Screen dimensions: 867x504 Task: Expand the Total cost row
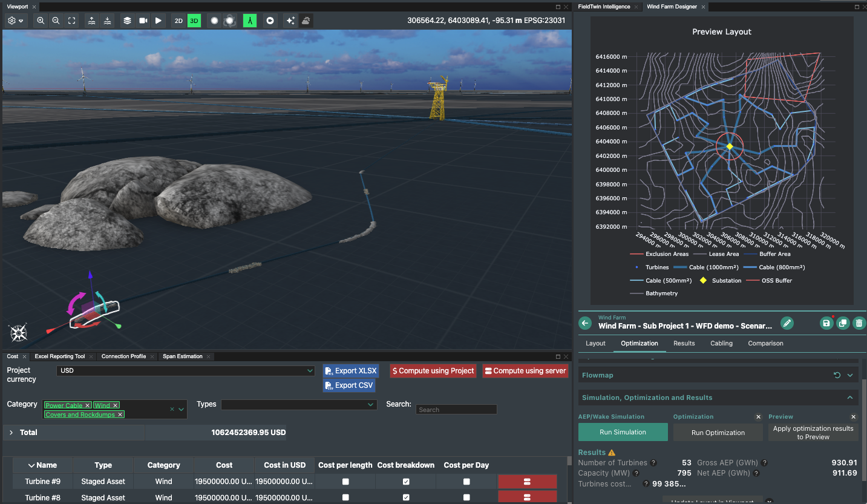coord(11,433)
